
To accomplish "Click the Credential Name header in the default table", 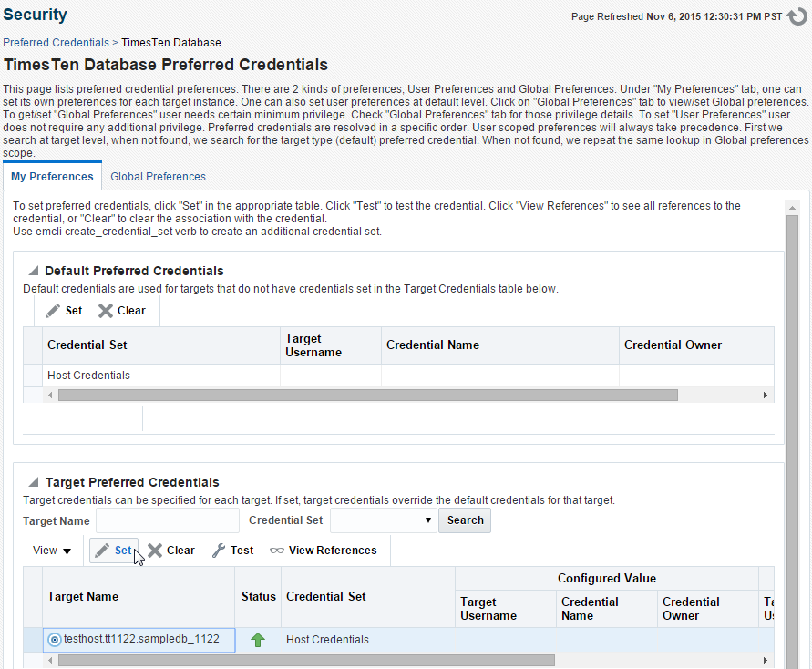I will coord(499,345).
